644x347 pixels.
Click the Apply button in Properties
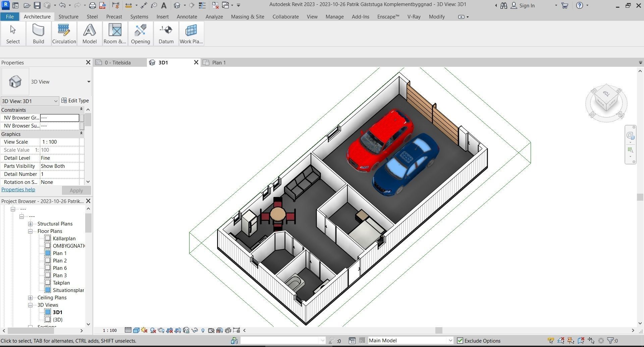click(x=76, y=190)
